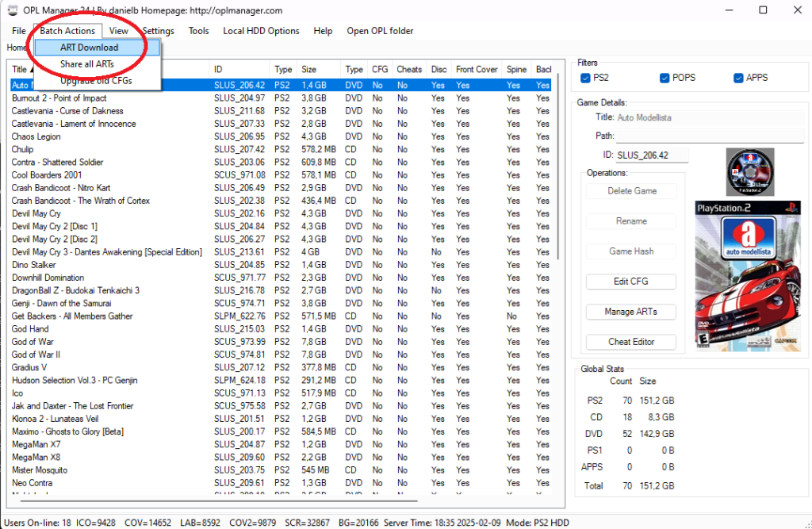Sort the list by the Title column
This screenshot has height=529, width=812.
tap(19, 69)
